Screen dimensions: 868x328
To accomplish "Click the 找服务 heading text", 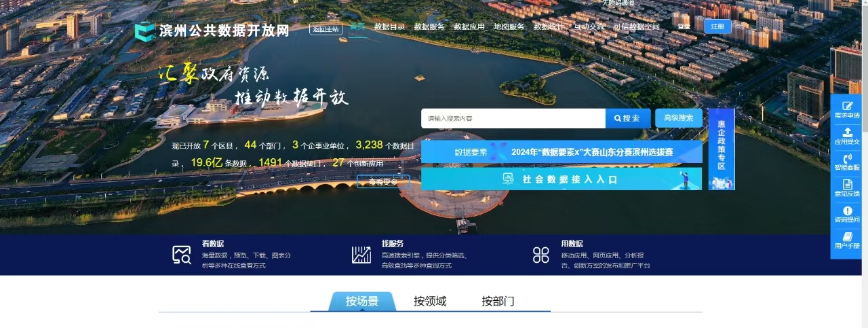I will [392, 244].
